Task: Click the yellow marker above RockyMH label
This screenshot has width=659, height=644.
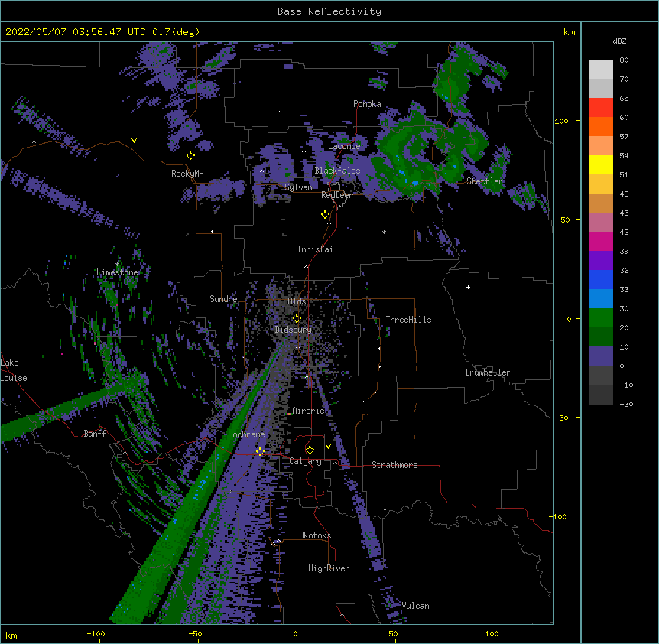Action: pyautogui.click(x=191, y=156)
